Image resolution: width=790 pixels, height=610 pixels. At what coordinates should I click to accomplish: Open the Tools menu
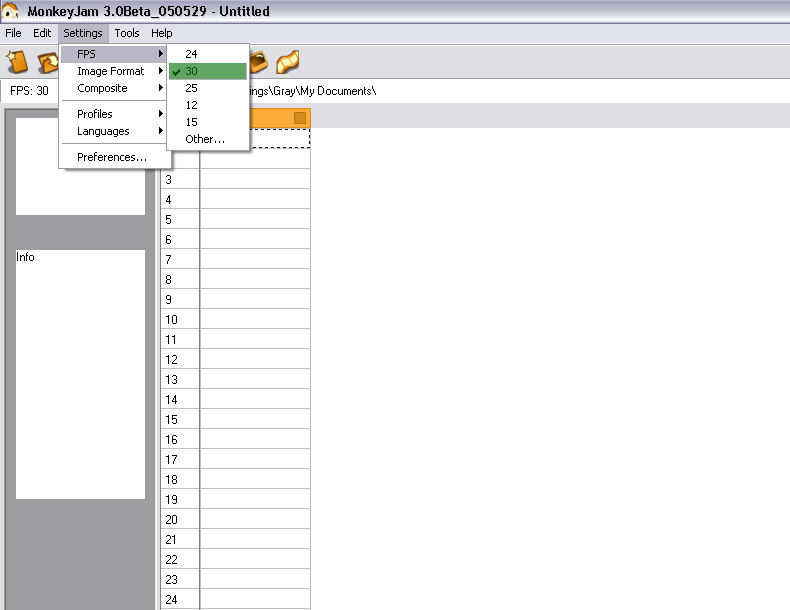(126, 33)
